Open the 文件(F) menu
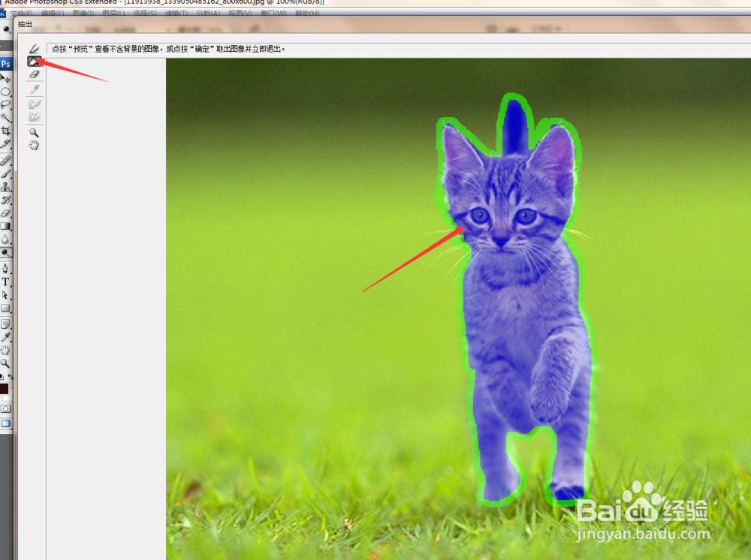Viewport: 751px width, 560px height. tap(22, 13)
